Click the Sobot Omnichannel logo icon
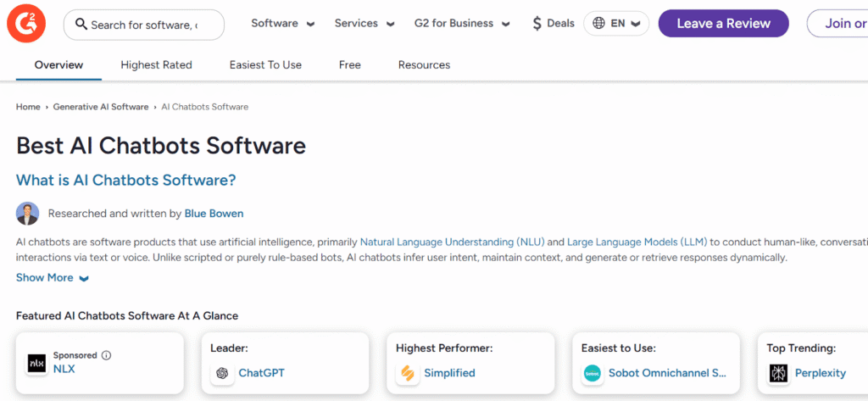 click(592, 373)
